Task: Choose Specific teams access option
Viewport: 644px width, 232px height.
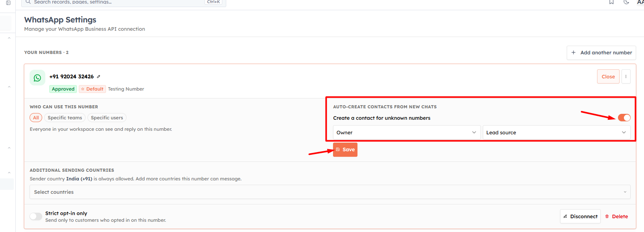Action: pos(65,118)
